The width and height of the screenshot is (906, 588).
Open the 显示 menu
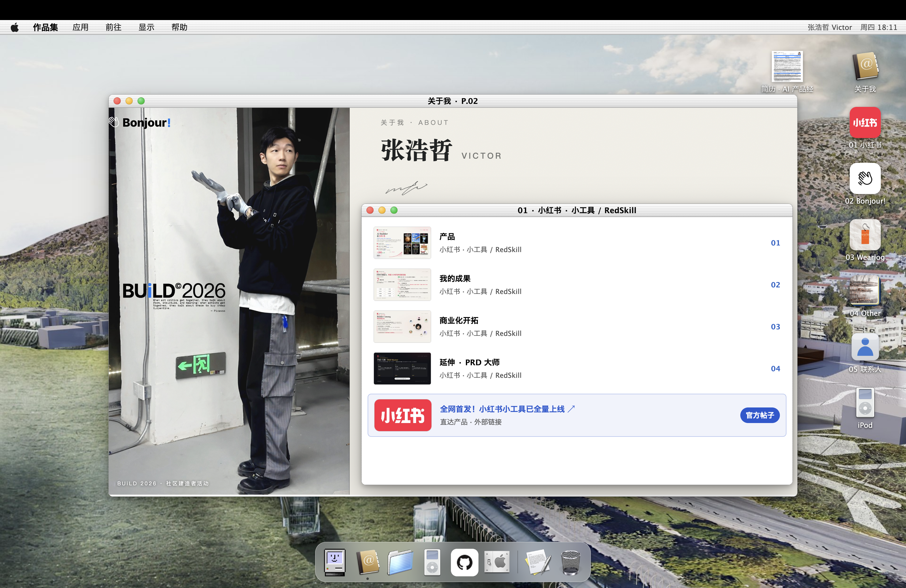click(146, 27)
